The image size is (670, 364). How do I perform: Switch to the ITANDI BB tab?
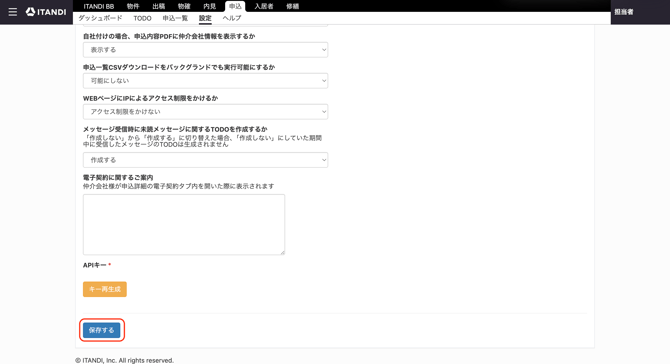(99, 6)
